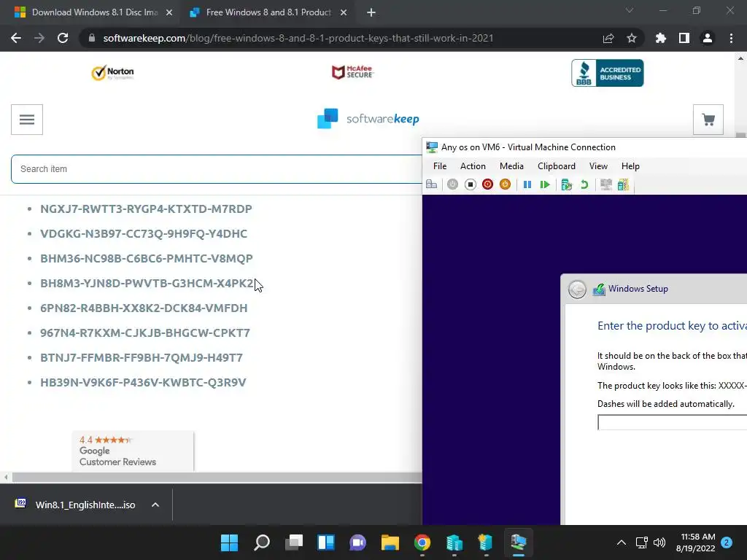The image size is (747, 560).
Task: Open taskbar Search
Action: pyautogui.click(x=262, y=542)
